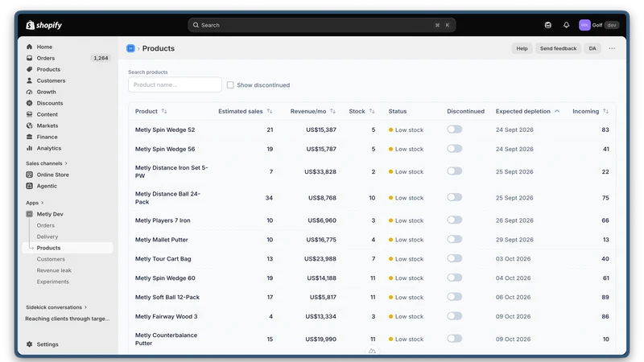Select Products under Metly Dev
This screenshot has width=644, height=362.
click(x=68, y=248)
